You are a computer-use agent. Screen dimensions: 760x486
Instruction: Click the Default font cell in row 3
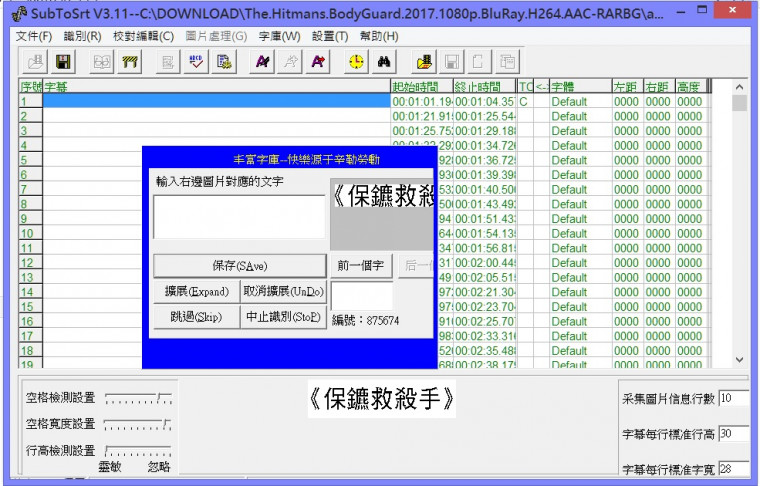coord(581,131)
